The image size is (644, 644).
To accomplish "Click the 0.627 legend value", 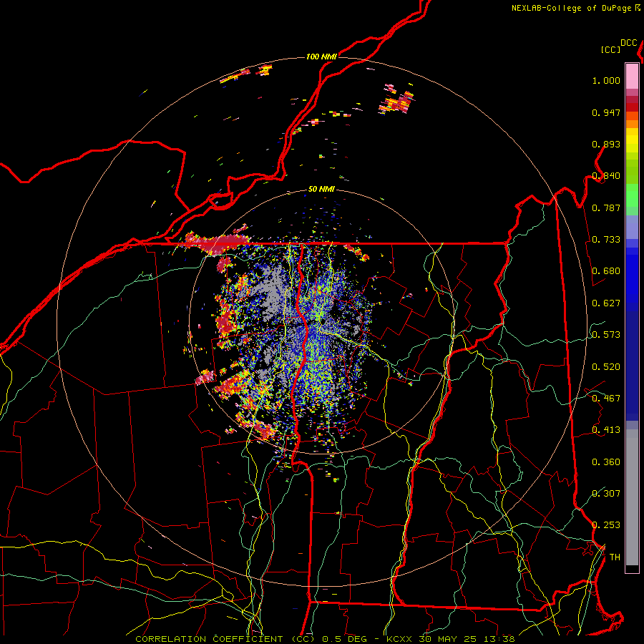I will click(606, 303).
